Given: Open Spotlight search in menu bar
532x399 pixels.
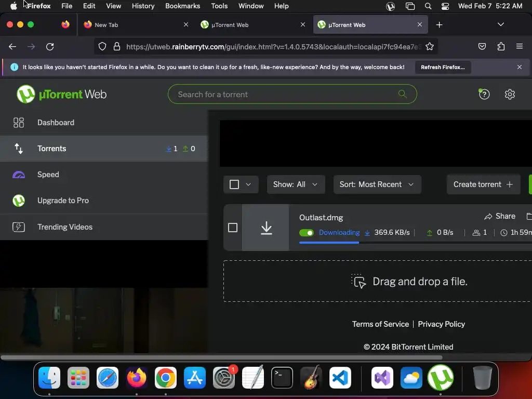Looking at the screenshot, I should (428, 6).
